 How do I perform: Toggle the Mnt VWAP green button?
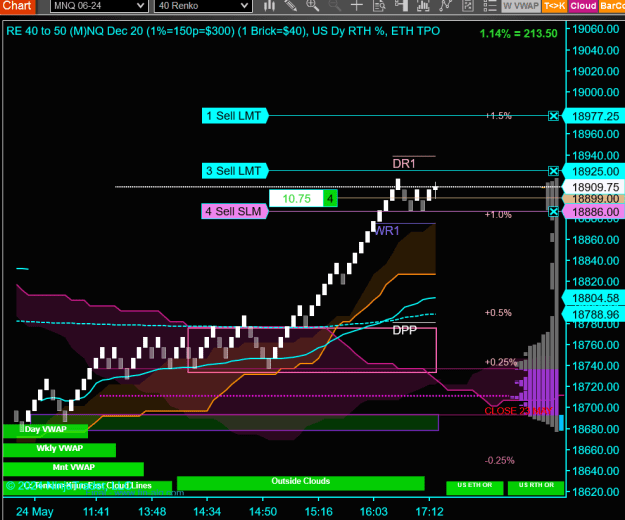pyautogui.click(x=73, y=468)
